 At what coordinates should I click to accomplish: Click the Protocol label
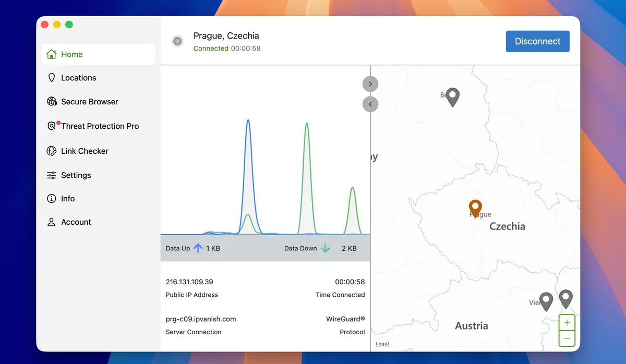point(352,332)
